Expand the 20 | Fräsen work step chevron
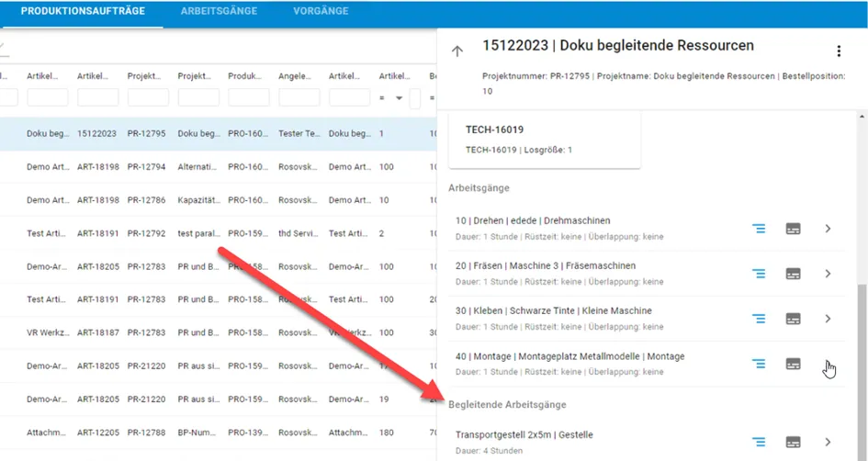 click(x=828, y=274)
